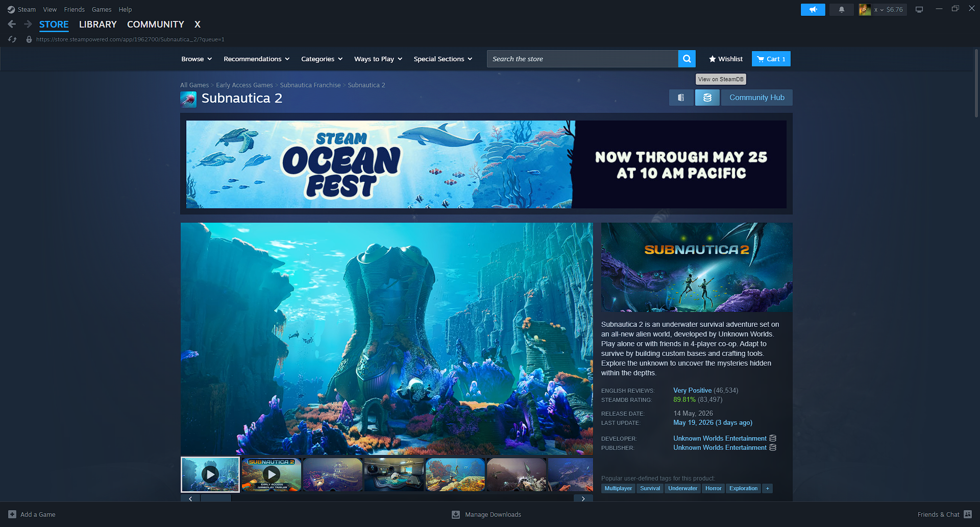This screenshot has width=980, height=527.
Task: Select the Exploration tag
Action: pos(743,489)
